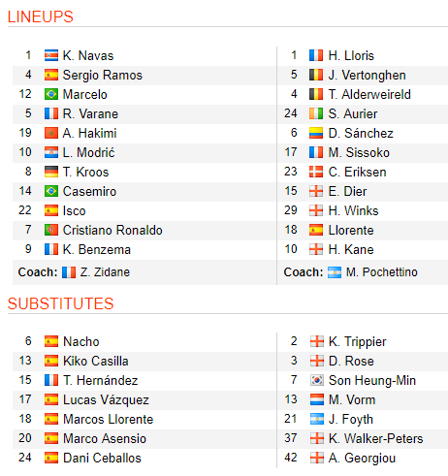Click South Korea flag beside Son Heung-Min
Image resolution: width=448 pixels, height=476 pixels.
[x=317, y=380]
